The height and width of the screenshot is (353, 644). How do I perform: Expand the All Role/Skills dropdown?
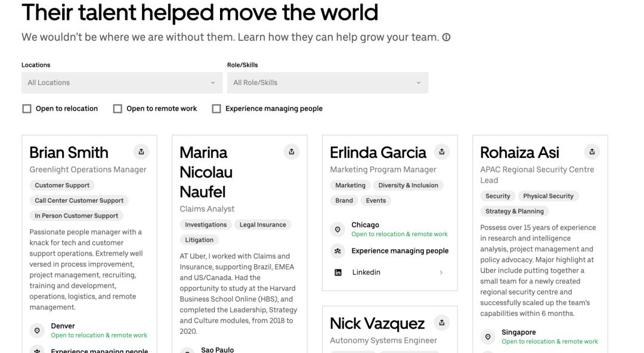327,83
